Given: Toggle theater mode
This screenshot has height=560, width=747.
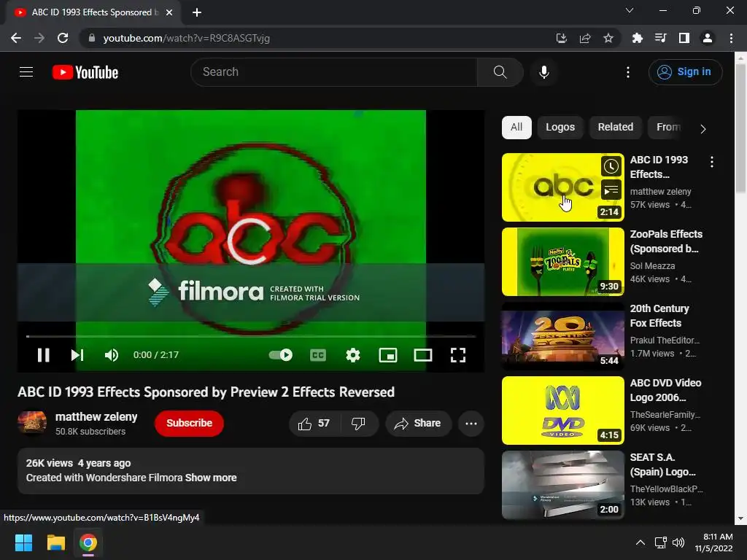Looking at the screenshot, I should point(423,355).
